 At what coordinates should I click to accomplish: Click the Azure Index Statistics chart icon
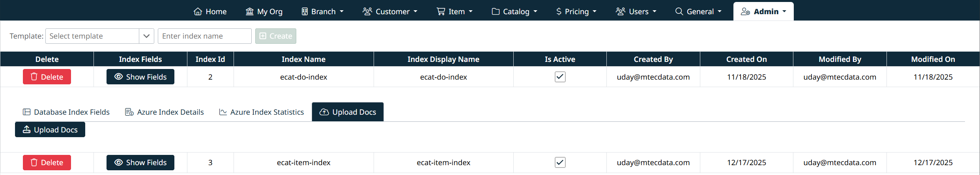pos(223,112)
